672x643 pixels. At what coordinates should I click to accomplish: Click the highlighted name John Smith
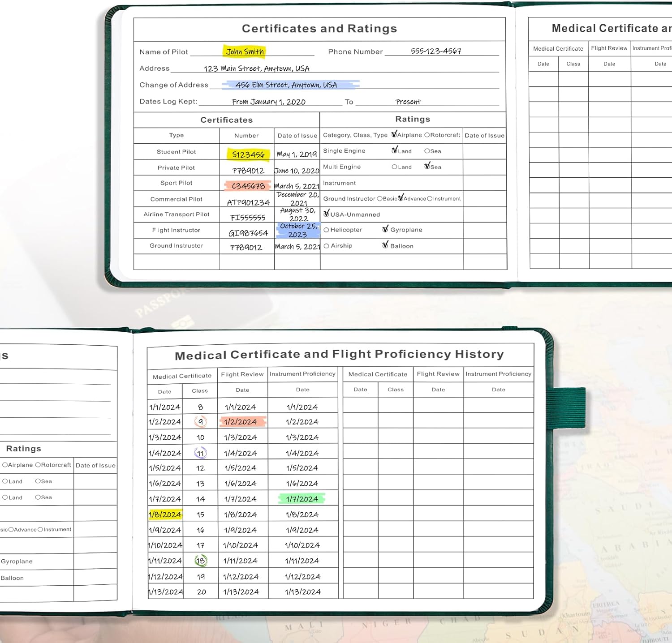[x=245, y=51]
